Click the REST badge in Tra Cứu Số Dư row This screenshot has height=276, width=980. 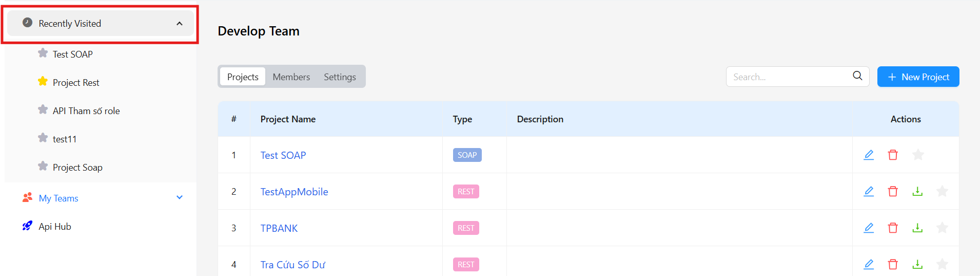coord(466,264)
